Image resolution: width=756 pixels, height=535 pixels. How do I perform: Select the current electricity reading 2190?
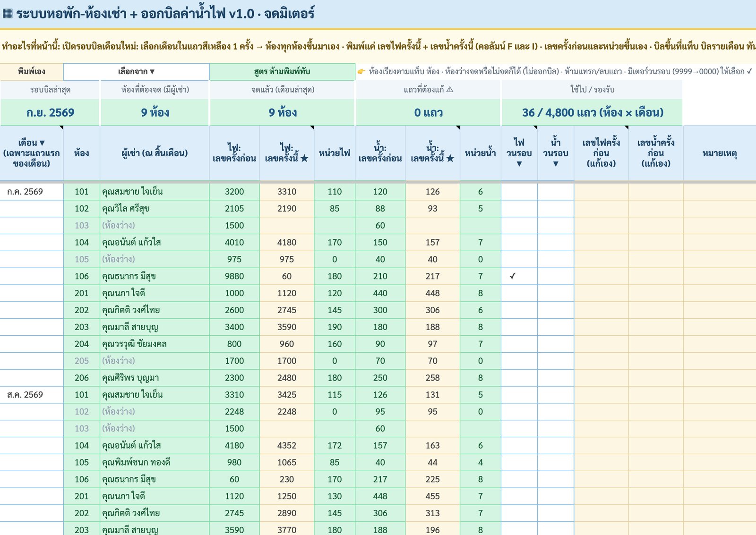(287, 209)
